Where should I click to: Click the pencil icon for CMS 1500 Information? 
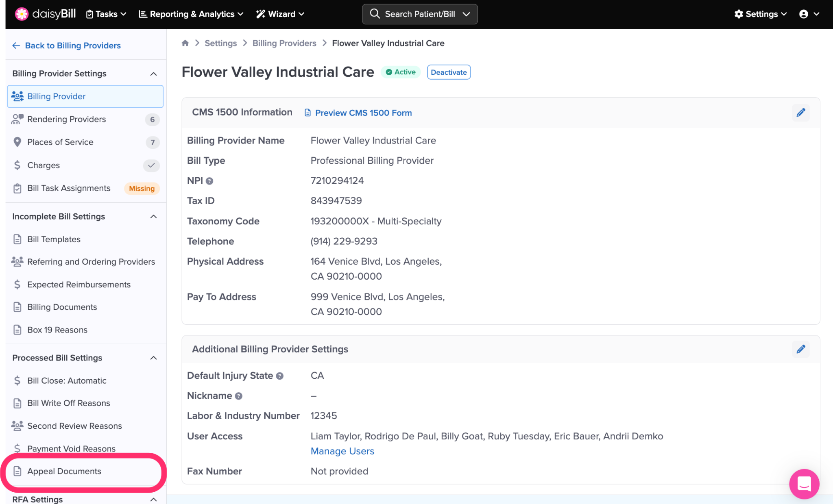[x=800, y=113]
